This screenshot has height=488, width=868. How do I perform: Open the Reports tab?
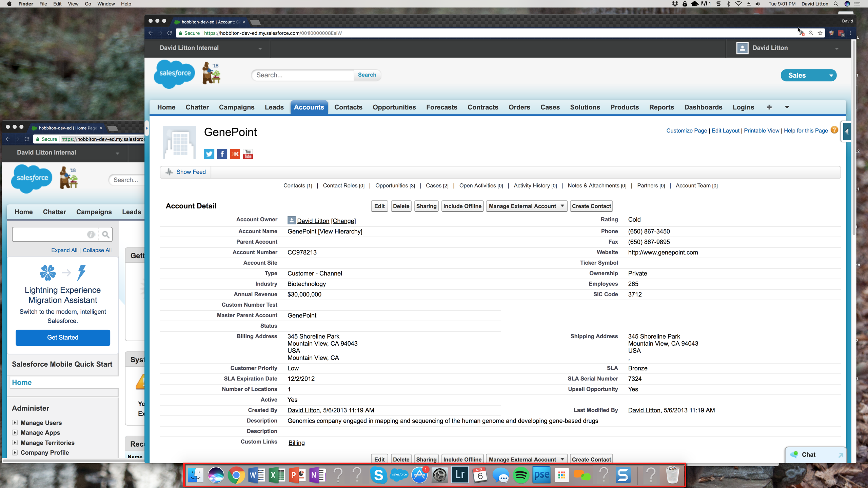pos(661,107)
